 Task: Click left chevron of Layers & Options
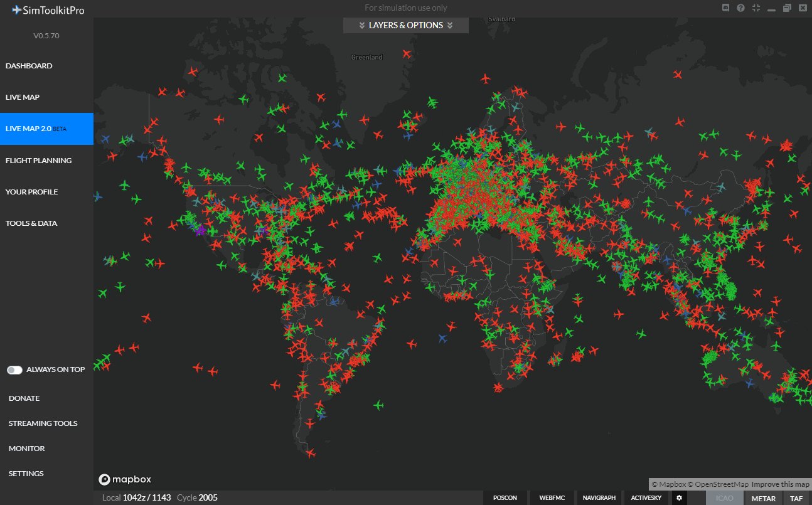[x=361, y=26]
